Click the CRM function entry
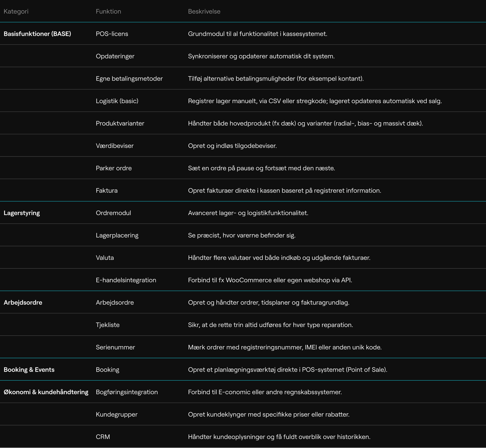The image size is (486, 448). coord(103,437)
